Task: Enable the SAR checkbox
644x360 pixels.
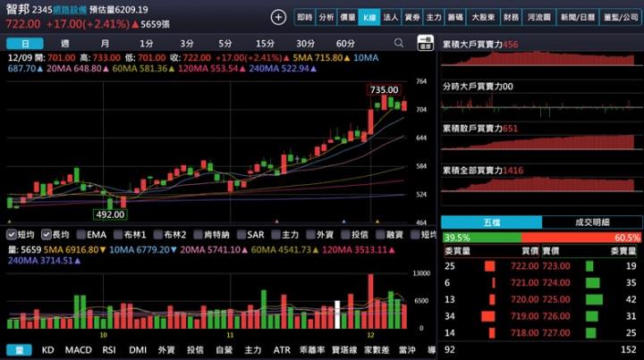Action: tap(241, 235)
